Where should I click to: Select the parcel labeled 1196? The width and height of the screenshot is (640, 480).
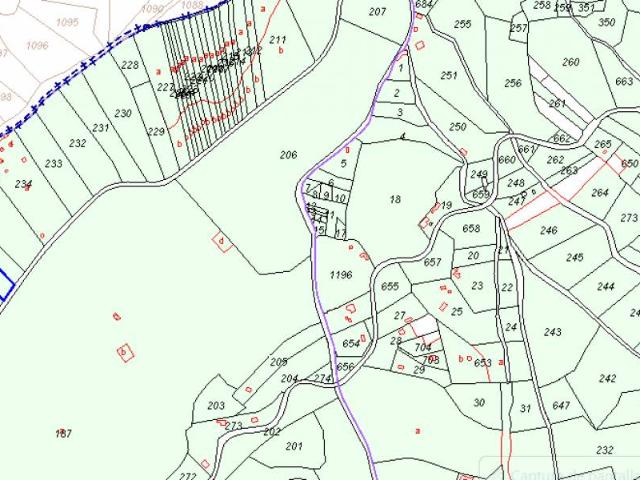pyautogui.click(x=341, y=275)
